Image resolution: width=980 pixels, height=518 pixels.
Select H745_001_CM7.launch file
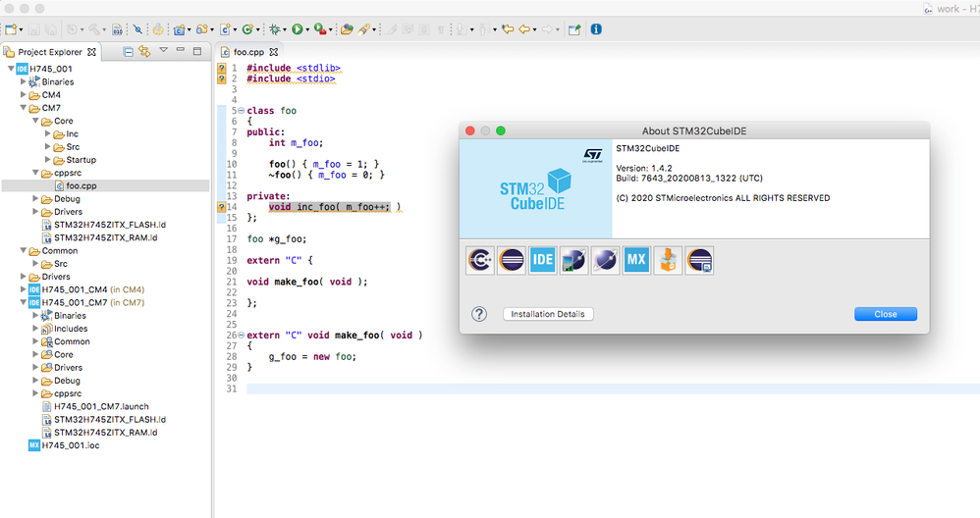pyautogui.click(x=101, y=406)
